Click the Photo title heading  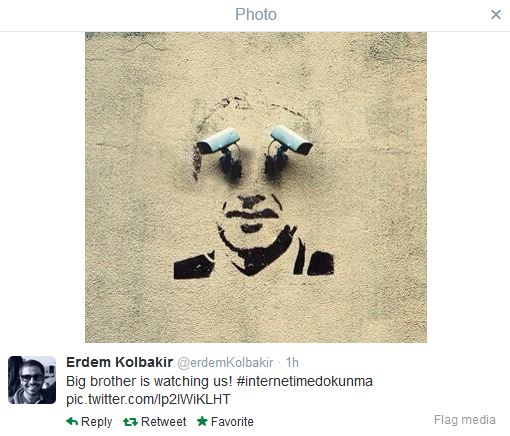(256, 14)
